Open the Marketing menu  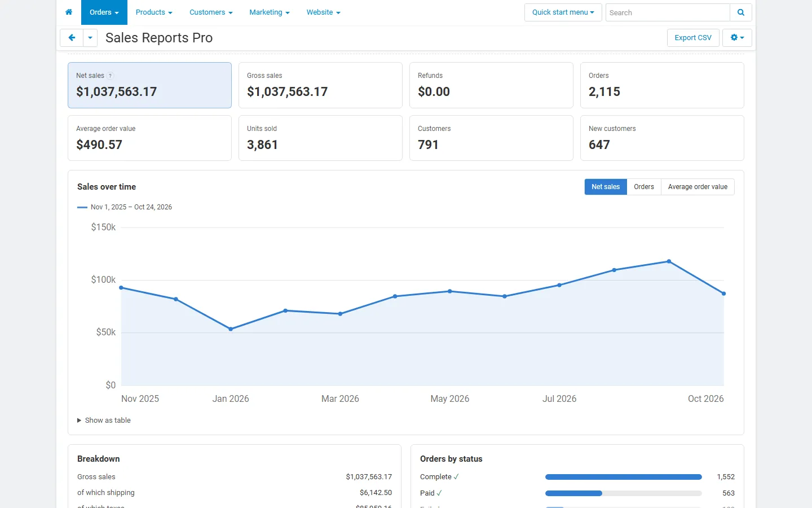[270, 12]
